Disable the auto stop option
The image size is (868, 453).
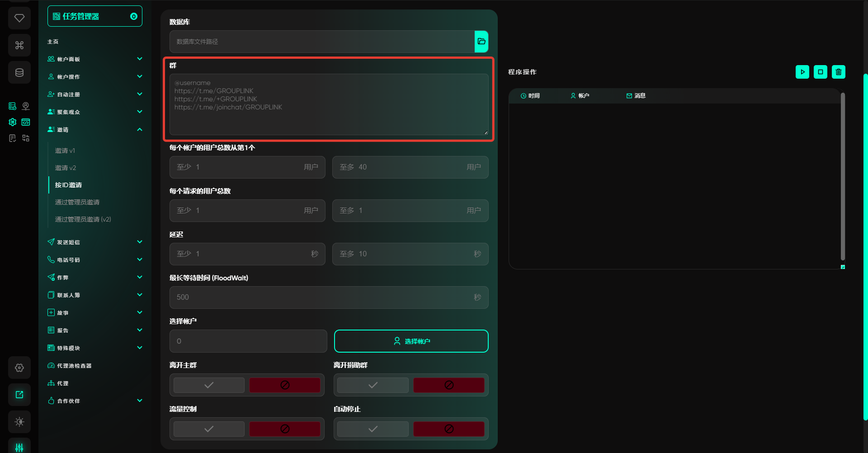448,429
